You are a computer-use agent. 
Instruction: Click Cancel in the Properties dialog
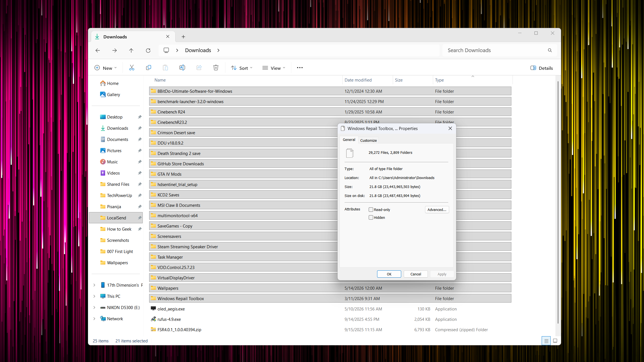click(x=416, y=274)
